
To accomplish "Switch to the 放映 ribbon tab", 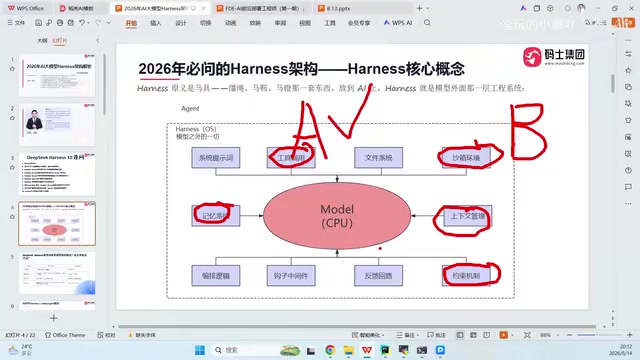I will point(256,23).
